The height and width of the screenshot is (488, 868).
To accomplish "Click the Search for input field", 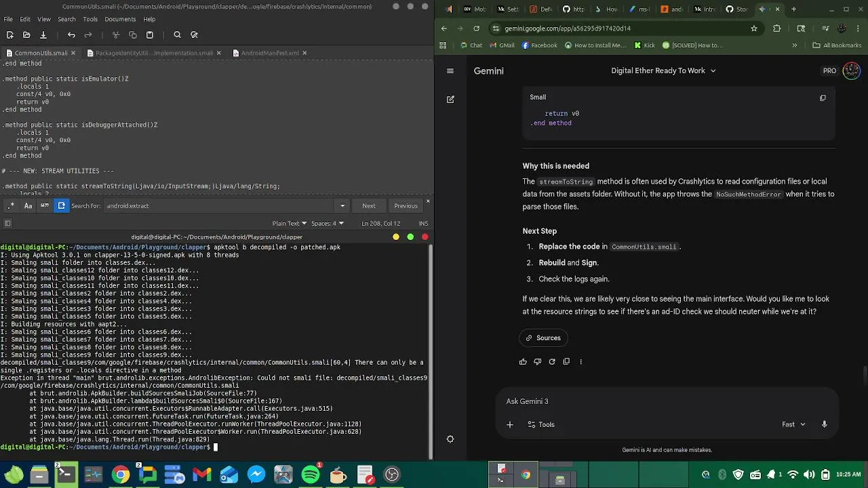I will click(x=220, y=205).
